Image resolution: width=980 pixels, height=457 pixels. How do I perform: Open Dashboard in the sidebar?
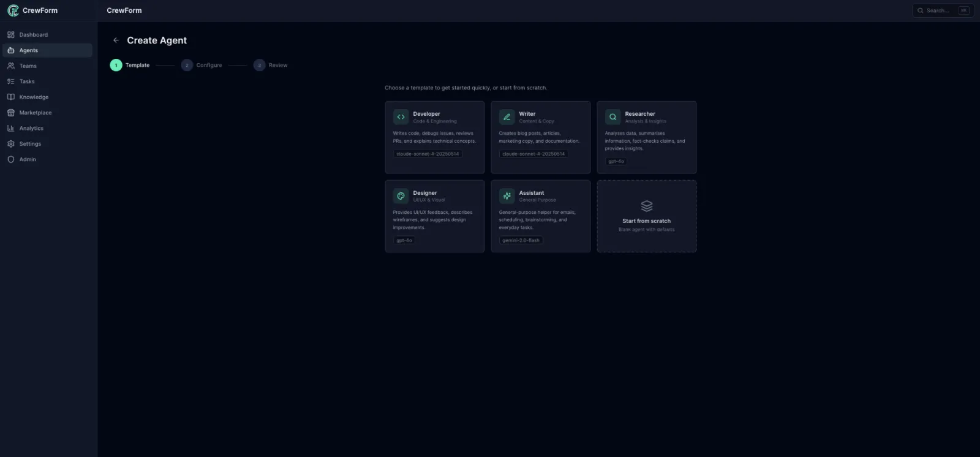33,35
